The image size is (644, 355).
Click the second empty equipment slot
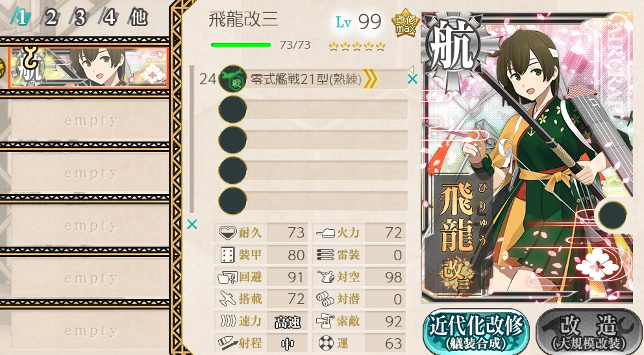pyautogui.click(x=314, y=109)
